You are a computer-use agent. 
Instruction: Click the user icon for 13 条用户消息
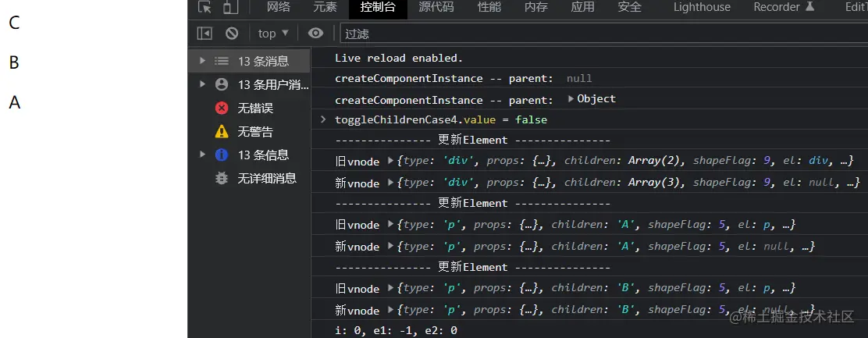[x=222, y=84]
